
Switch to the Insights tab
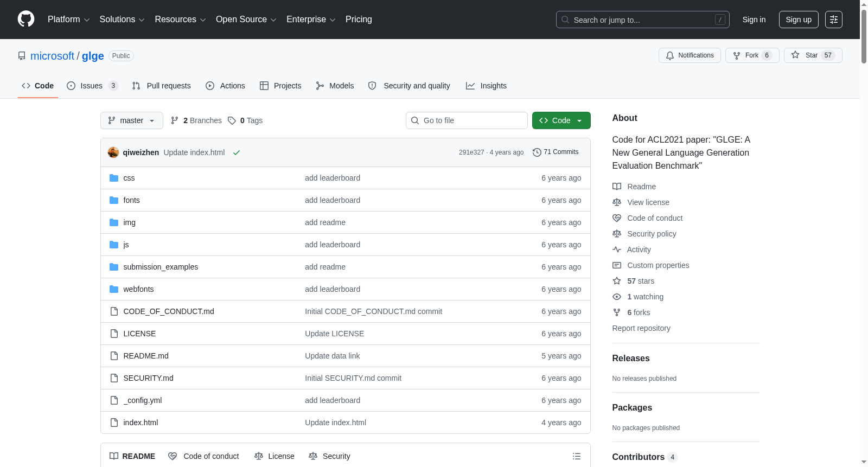point(487,86)
